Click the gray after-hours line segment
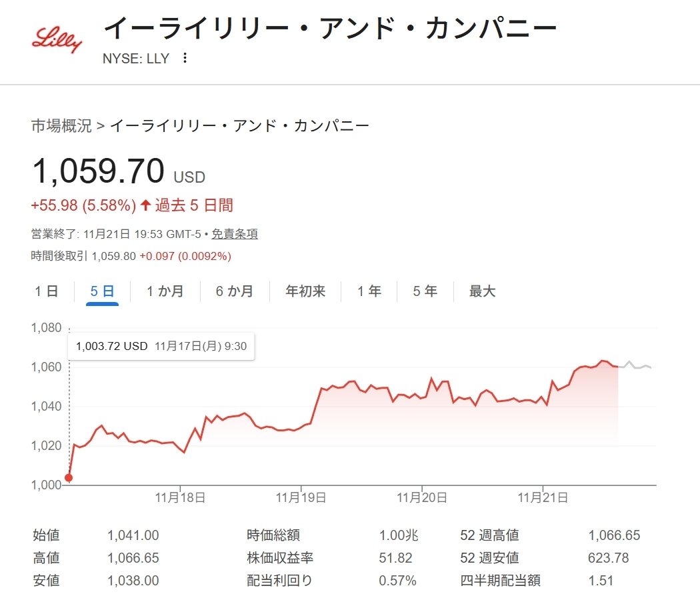This screenshot has height=600, width=700. [x=635, y=365]
